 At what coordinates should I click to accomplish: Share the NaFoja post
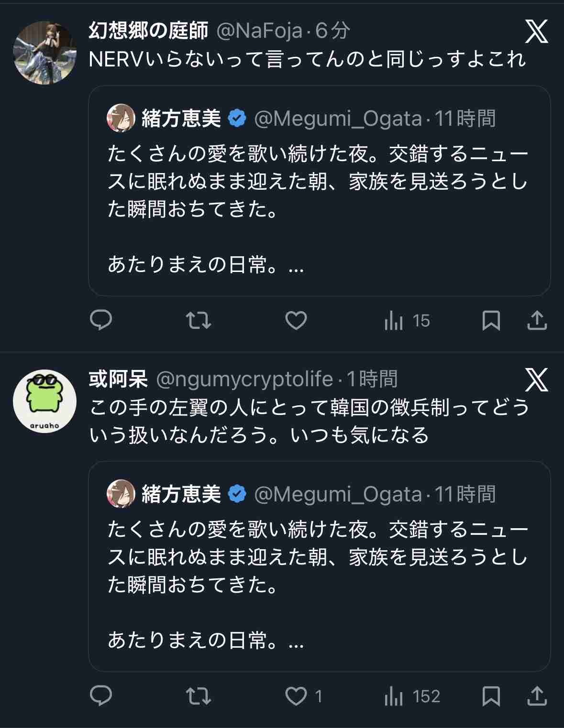537,320
